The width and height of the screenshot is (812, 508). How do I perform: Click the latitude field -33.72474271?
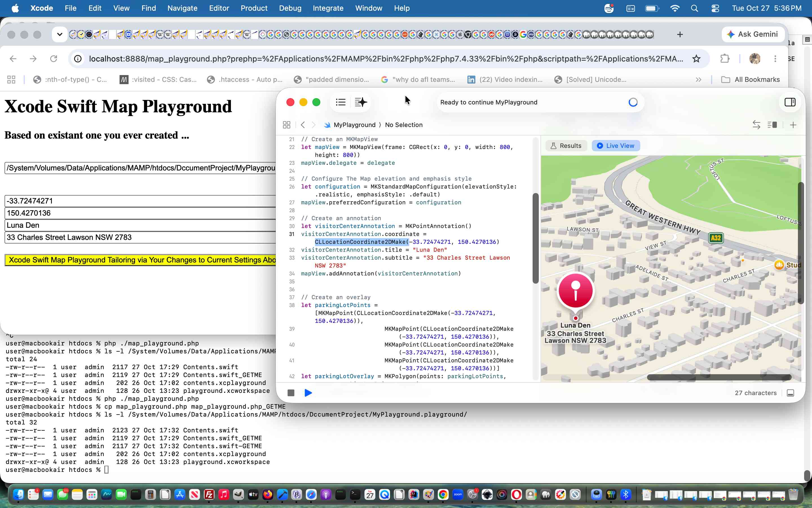coord(140,201)
